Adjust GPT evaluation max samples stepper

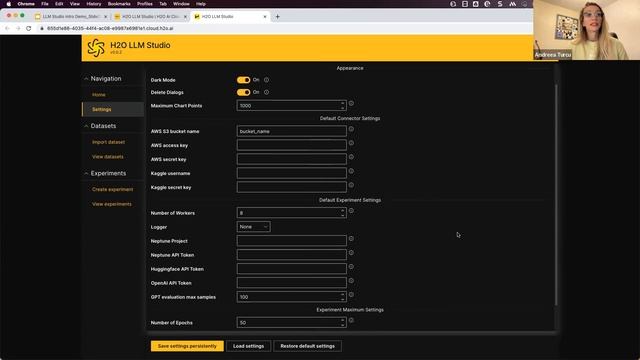click(x=342, y=297)
